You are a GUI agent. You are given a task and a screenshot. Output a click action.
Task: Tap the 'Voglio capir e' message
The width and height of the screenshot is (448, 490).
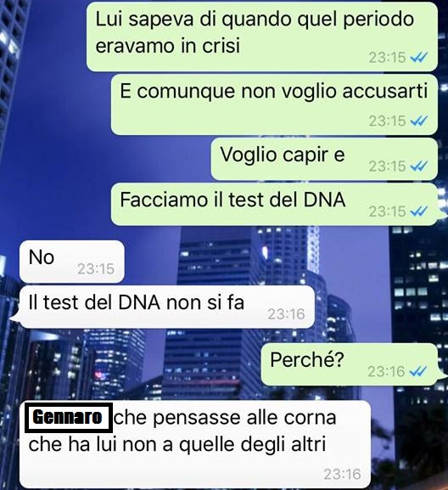(324, 159)
